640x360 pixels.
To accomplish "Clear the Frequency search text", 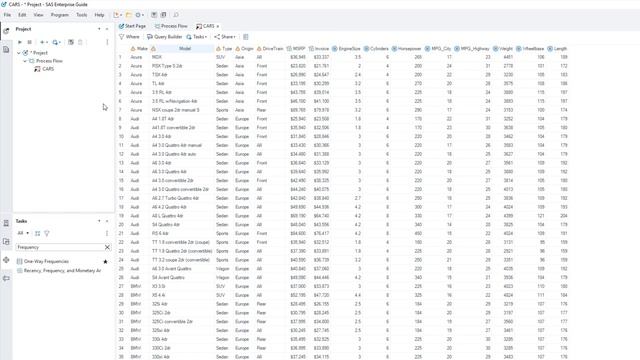I will [x=107, y=247].
